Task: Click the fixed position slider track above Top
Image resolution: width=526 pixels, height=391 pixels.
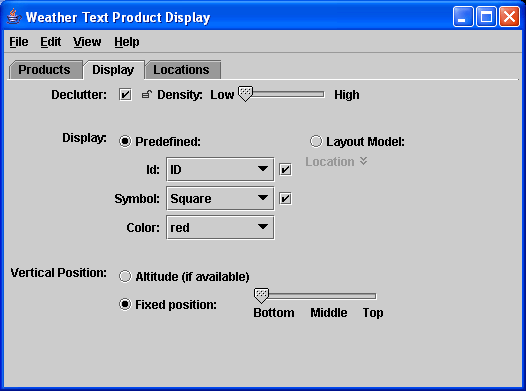Action: pos(371,296)
